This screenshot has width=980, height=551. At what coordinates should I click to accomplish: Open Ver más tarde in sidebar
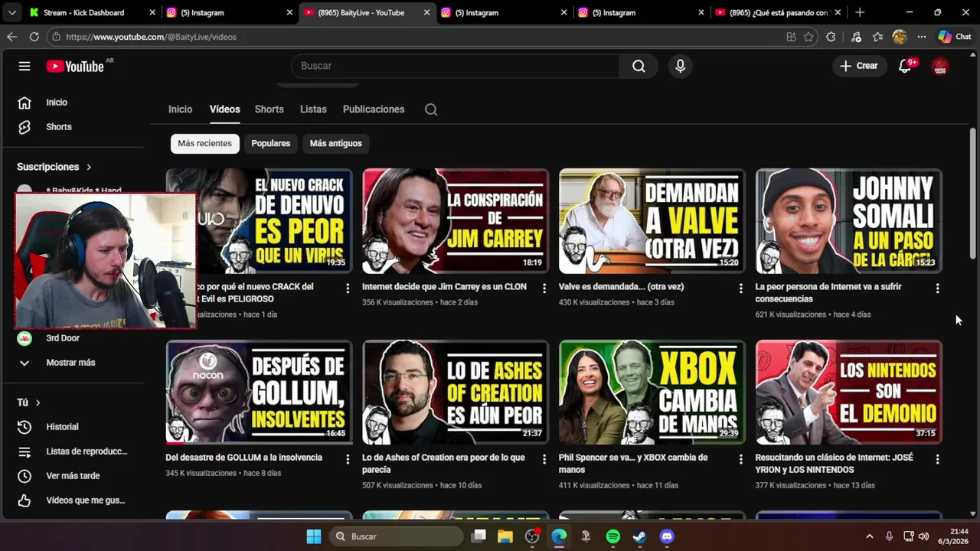[72, 476]
